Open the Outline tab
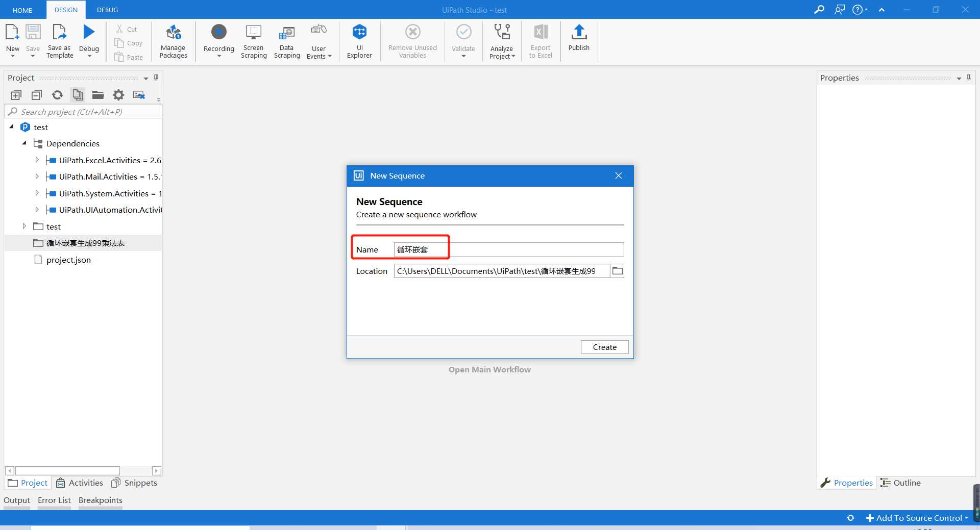 point(901,483)
